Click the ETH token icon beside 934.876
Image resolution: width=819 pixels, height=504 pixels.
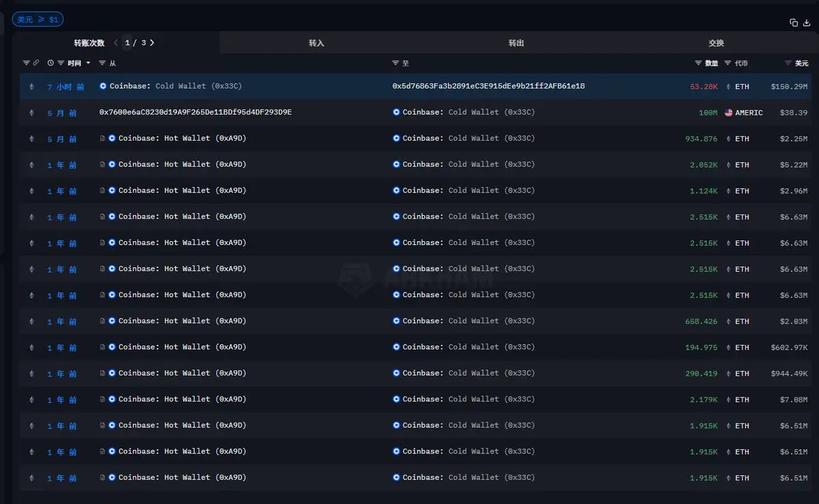point(729,139)
